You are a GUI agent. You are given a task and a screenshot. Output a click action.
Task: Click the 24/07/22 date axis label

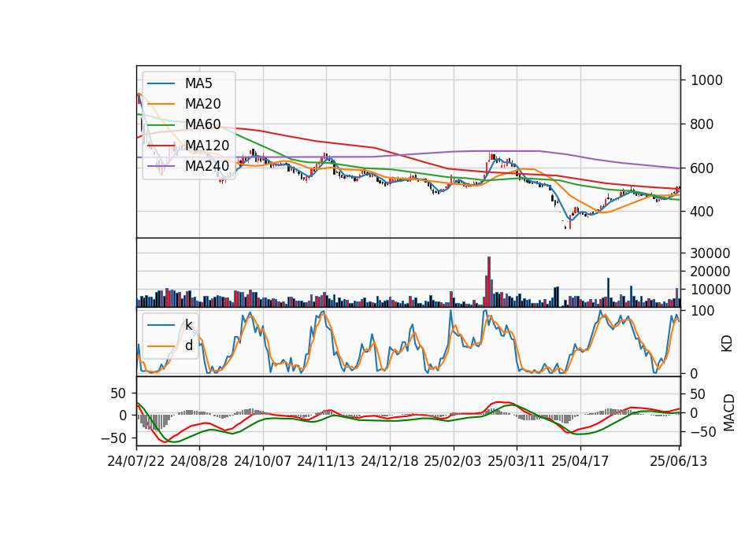136,461
